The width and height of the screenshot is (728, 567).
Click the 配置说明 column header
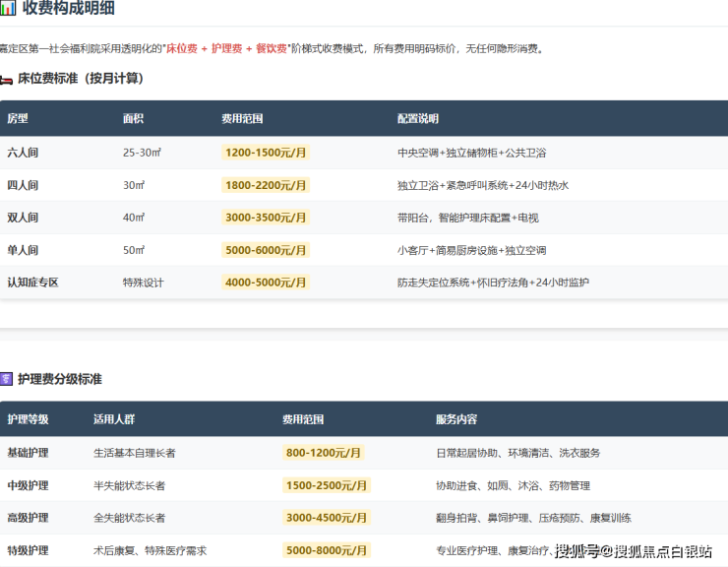click(418, 119)
